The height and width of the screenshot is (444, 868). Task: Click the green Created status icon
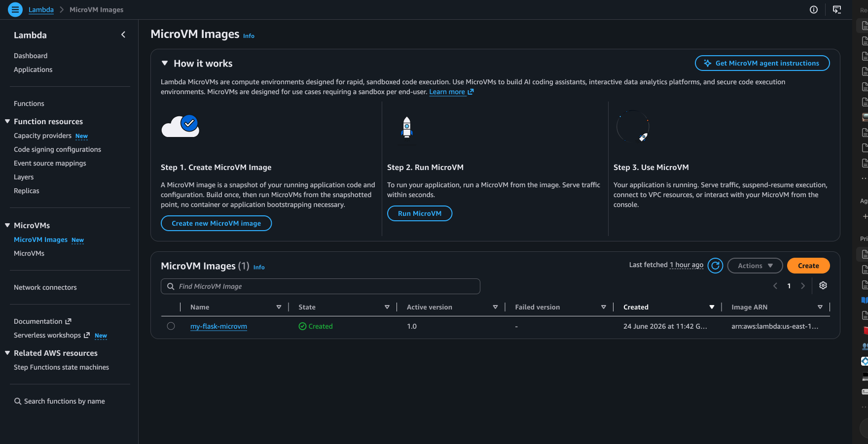click(302, 326)
